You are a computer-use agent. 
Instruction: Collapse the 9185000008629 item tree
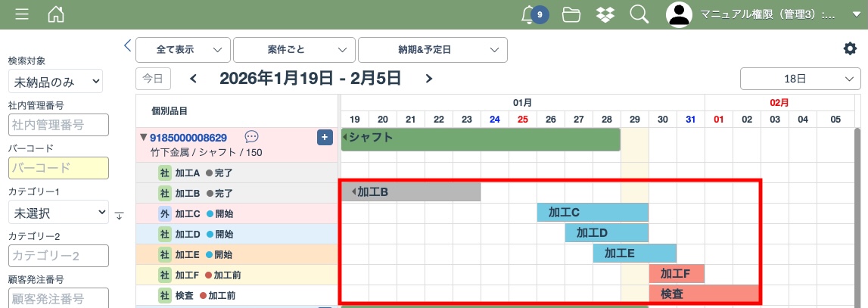pyautogui.click(x=143, y=137)
